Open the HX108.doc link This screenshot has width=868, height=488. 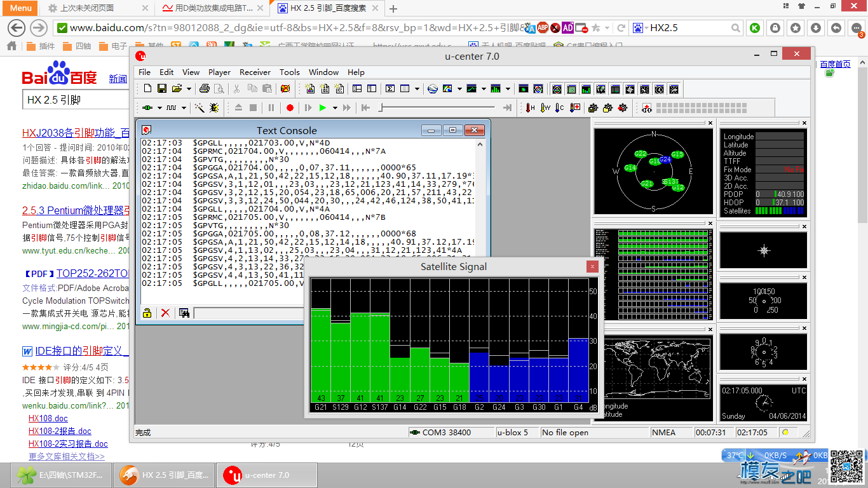(x=48, y=419)
